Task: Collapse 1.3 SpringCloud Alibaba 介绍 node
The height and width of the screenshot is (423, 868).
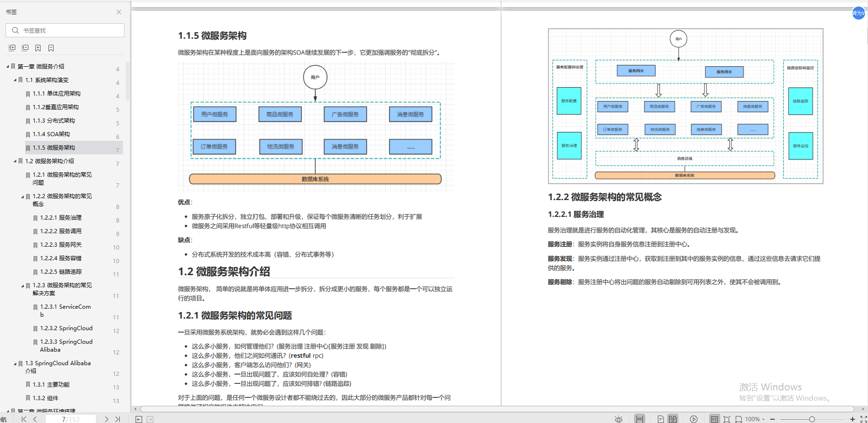Action: pos(15,363)
